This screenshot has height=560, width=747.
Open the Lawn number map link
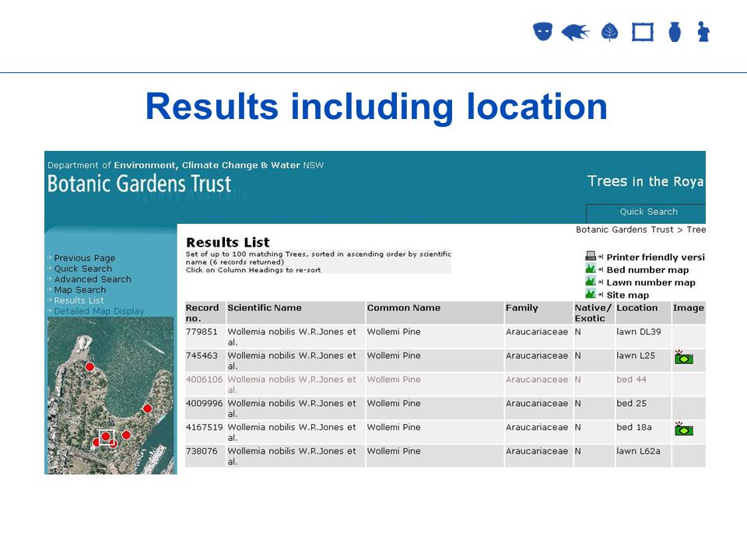click(x=651, y=282)
